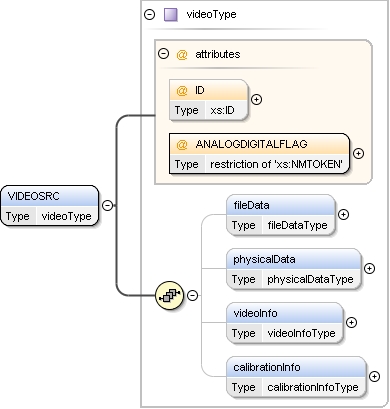Click the purple videoType complex type icon
Image resolution: width=390 pixels, height=409 pixels.
[x=171, y=15]
